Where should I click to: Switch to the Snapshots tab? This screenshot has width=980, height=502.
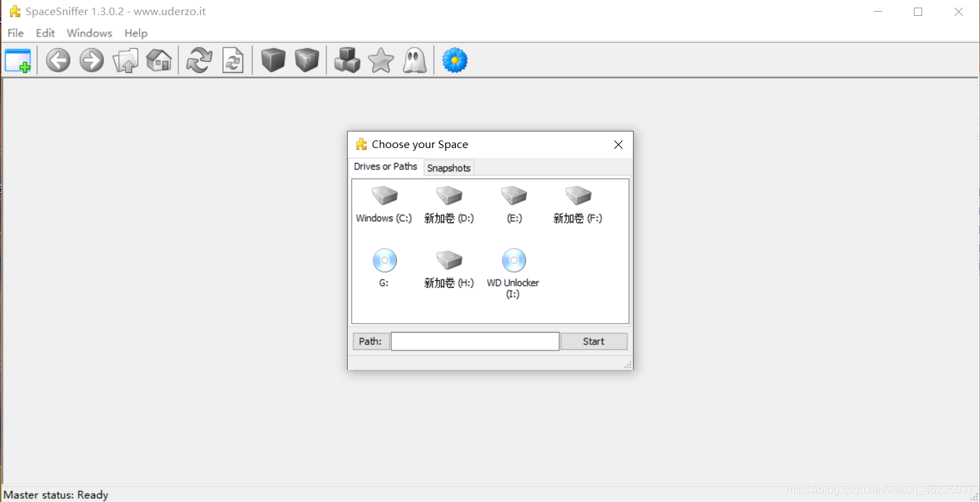click(449, 168)
